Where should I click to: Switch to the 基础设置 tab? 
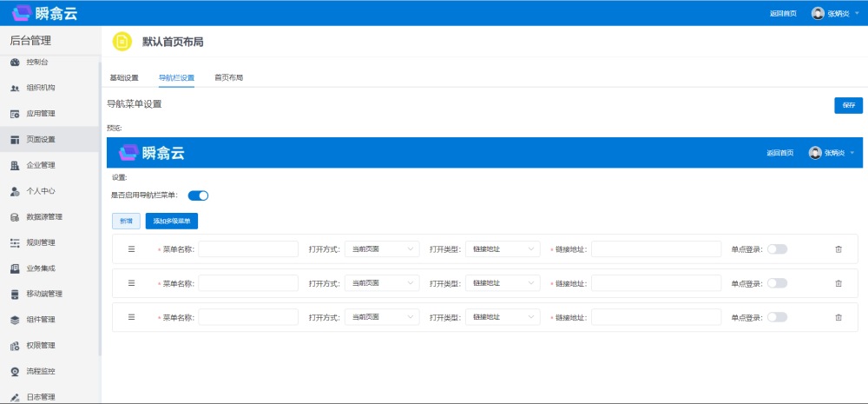coord(123,77)
